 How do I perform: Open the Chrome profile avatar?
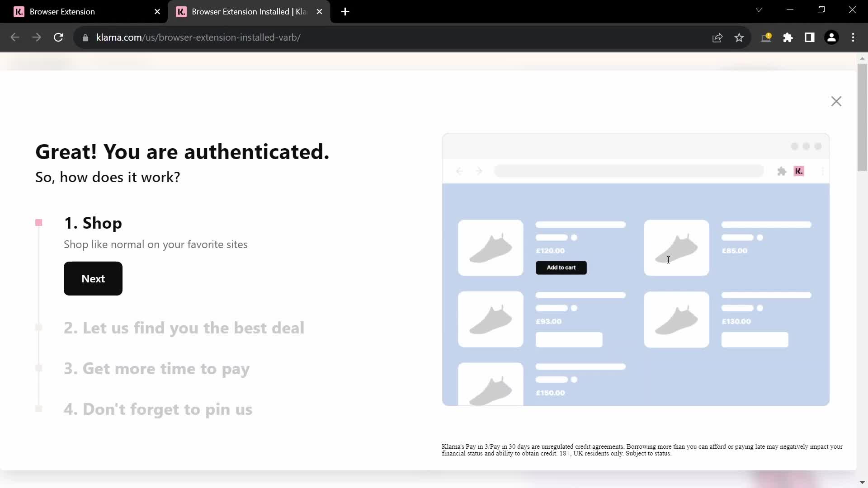click(831, 38)
